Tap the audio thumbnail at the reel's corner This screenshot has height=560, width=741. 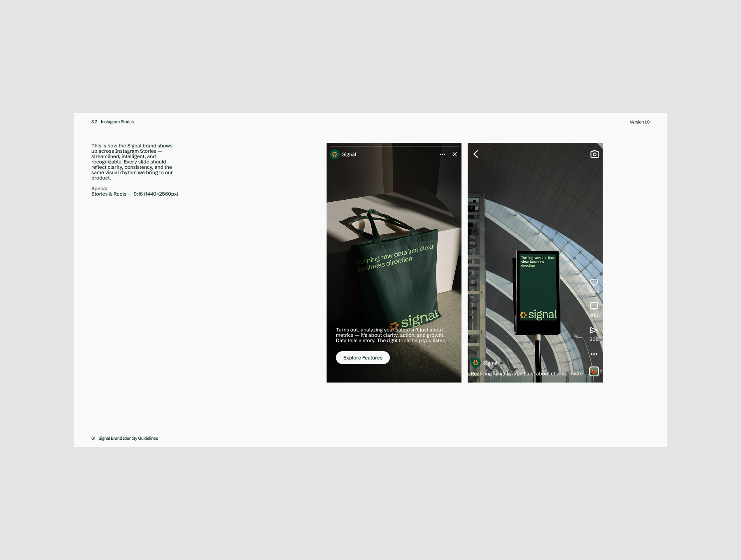[x=594, y=371]
